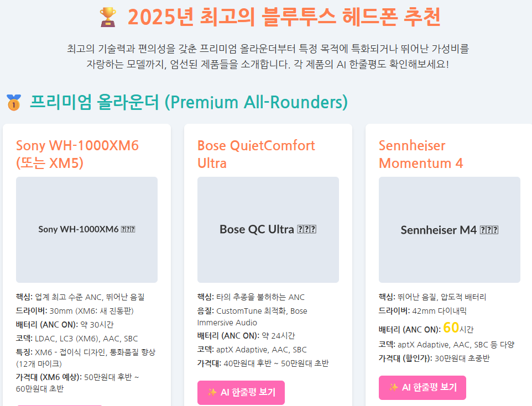Viewport: 532px width, 406px height.
Task: Select the Sennheiser Momentum 4 card title
Action: [421, 154]
